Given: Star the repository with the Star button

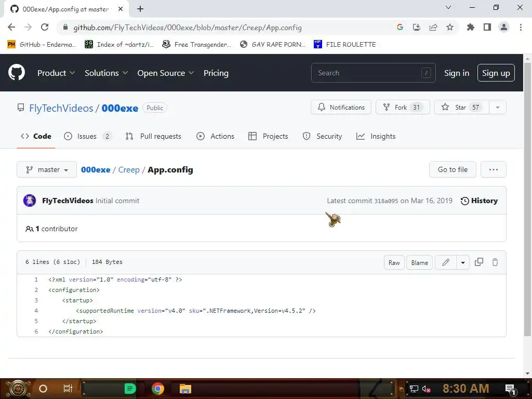Looking at the screenshot, I should click(461, 107).
